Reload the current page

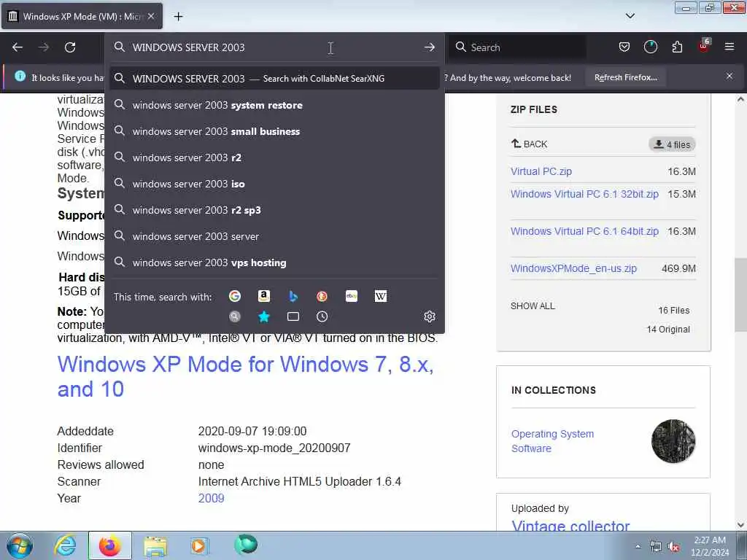click(x=70, y=47)
